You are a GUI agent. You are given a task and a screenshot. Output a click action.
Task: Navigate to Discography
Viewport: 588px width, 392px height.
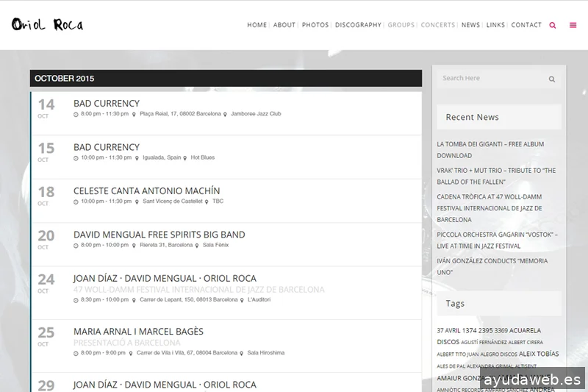[358, 25]
